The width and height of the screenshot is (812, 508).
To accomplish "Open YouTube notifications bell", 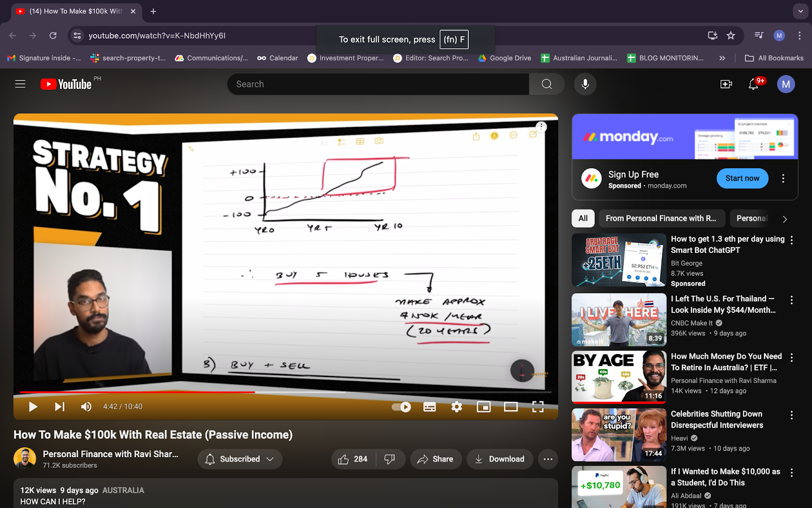I will pos(754,84).
